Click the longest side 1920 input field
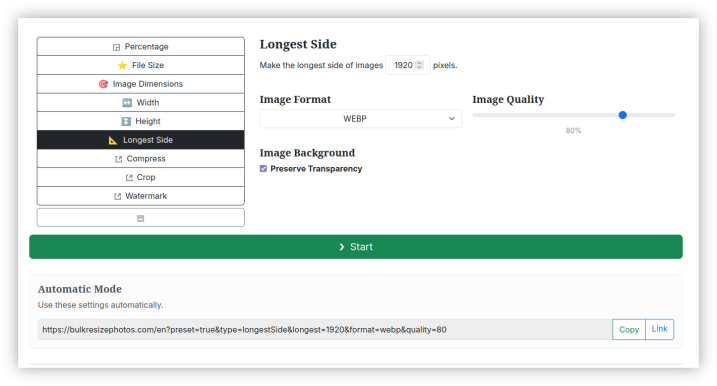Image resolution: width=717 pixels, height=386 pixels. tap(408, 65)
